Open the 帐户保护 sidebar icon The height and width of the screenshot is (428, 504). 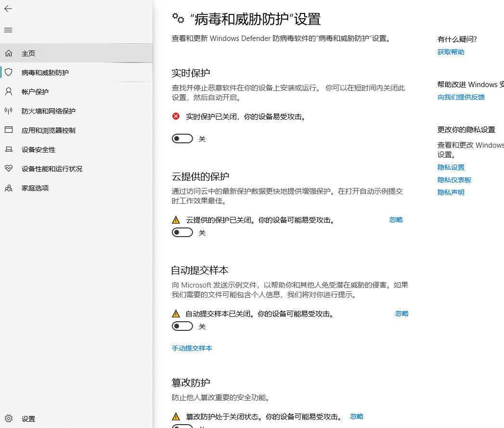[9, 91]
